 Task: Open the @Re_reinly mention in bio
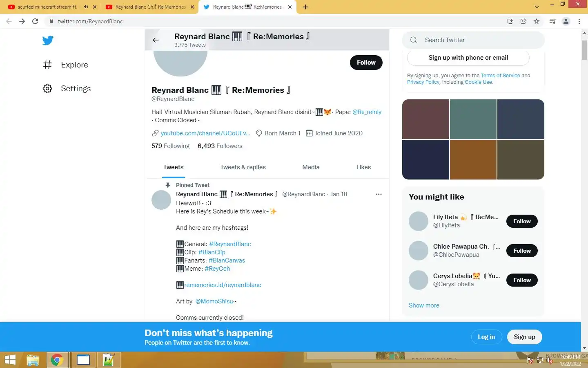point(367,112)
